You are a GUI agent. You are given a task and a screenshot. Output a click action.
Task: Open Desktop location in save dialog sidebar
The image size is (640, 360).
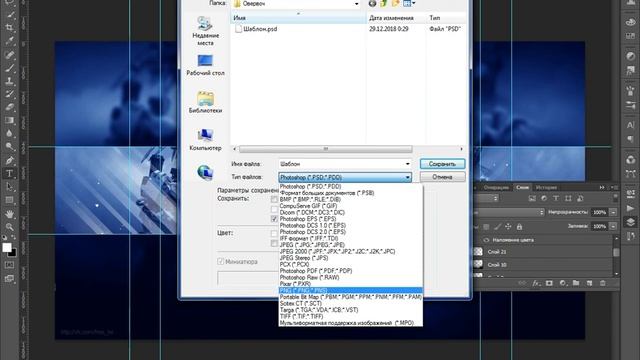205,65
